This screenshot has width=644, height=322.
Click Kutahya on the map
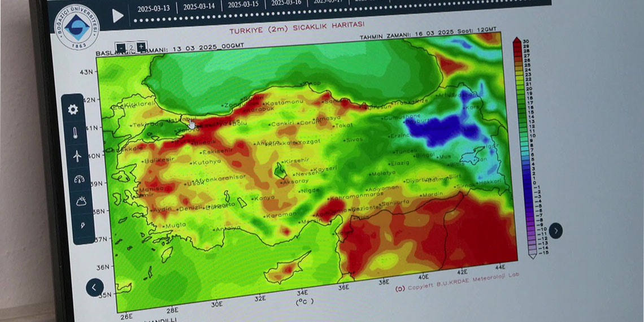[x=206, y=162]
